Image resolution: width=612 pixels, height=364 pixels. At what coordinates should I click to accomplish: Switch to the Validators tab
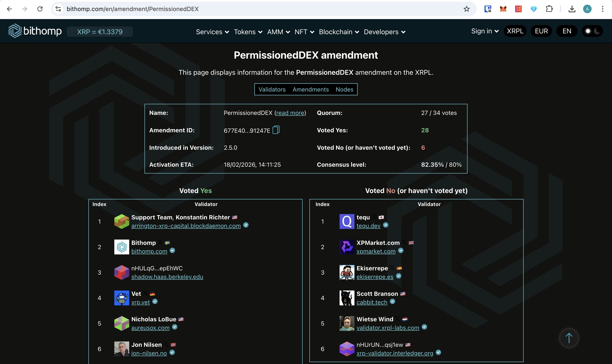click(272, 90)
